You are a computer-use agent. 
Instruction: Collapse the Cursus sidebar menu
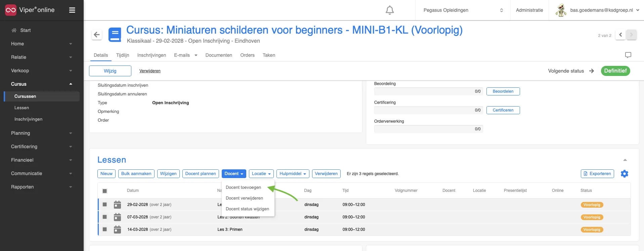tap(42, 84)
